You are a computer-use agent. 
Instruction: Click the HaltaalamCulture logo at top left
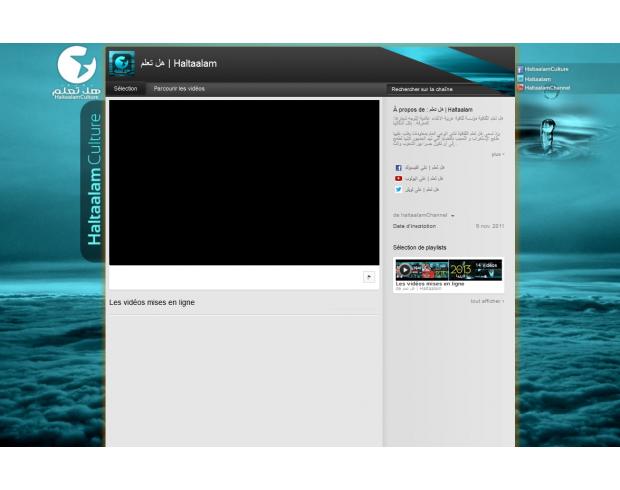click(76, 72)
